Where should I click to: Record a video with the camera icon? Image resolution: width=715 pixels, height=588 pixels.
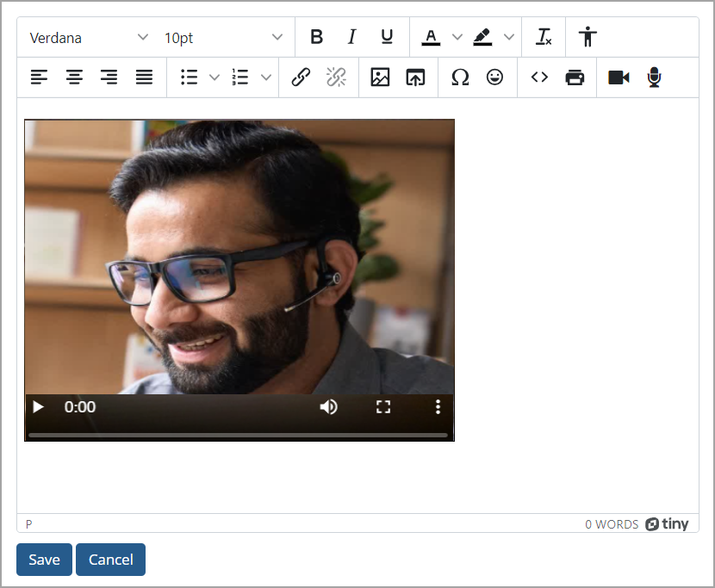tap(619, 77)
